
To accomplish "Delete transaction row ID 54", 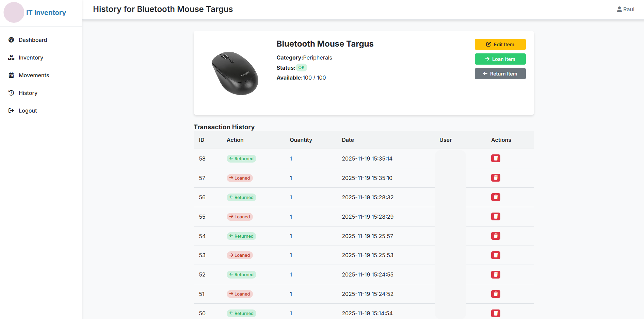I will 496,236.
